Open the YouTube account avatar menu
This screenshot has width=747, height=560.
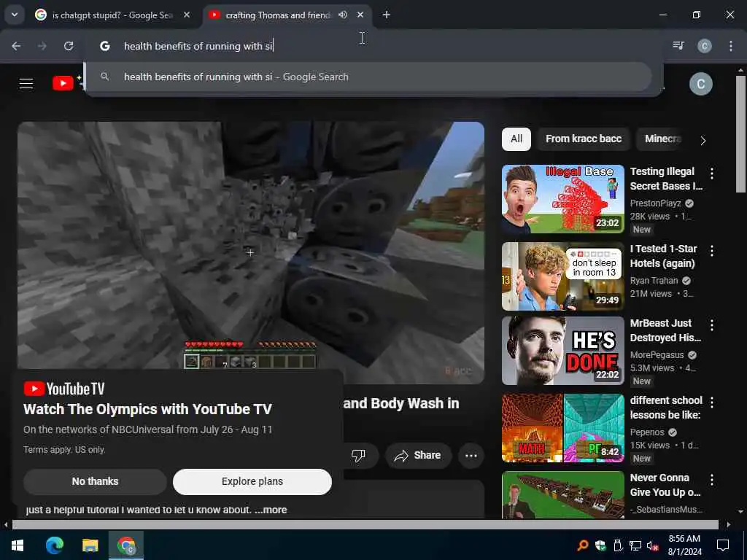701,85
